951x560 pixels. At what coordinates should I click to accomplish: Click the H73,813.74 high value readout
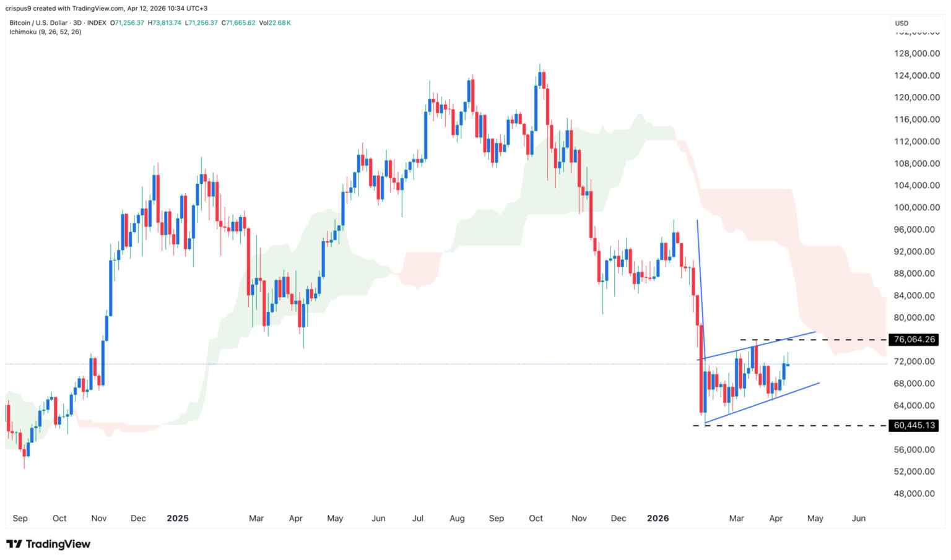click(165, 23)
